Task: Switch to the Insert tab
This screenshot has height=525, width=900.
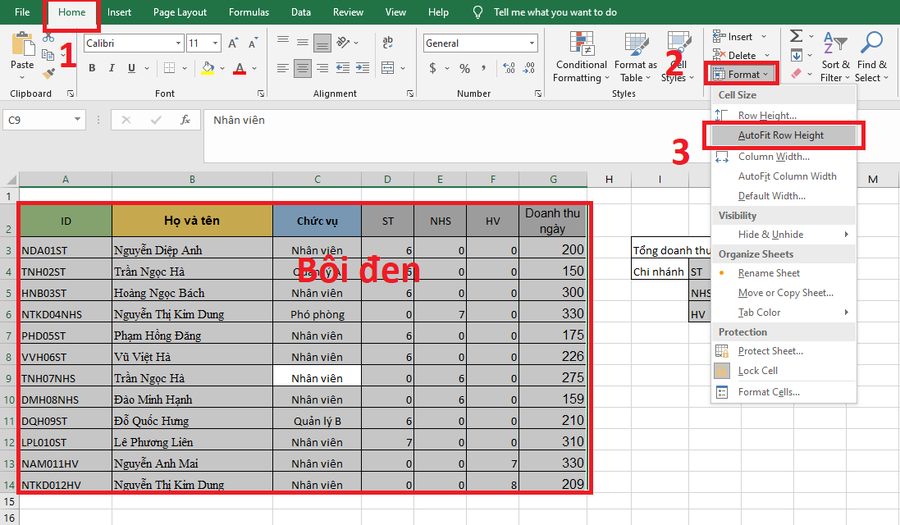Action: pyautogui.click(x=119, y=12)
